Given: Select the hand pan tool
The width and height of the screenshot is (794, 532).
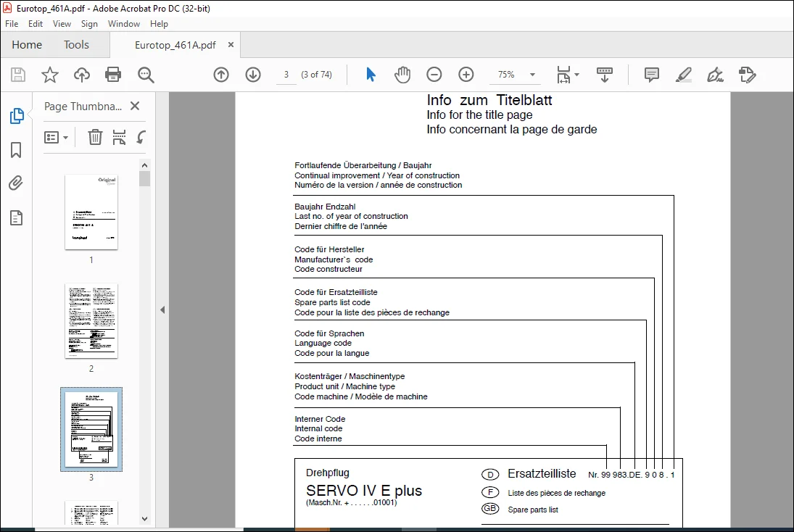Looking at the screenshot, I should click(402, 75).
